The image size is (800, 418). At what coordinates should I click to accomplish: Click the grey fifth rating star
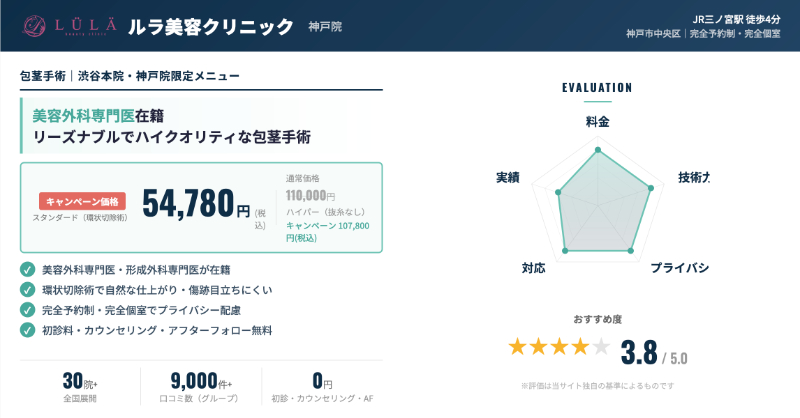click(601, 347)
